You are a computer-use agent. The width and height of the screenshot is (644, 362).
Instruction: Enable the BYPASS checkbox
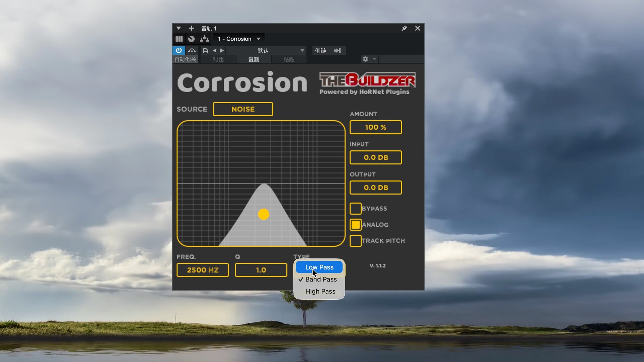pos(356,208)
